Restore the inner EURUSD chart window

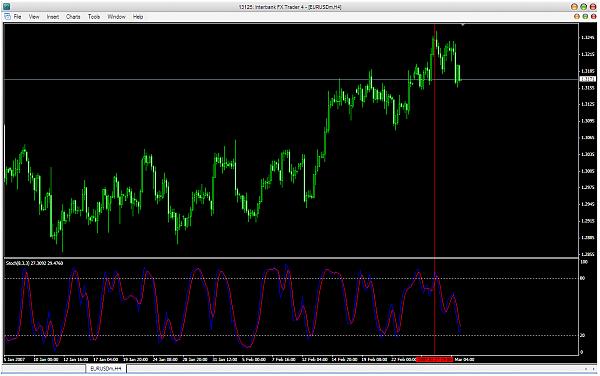(585, 16)
